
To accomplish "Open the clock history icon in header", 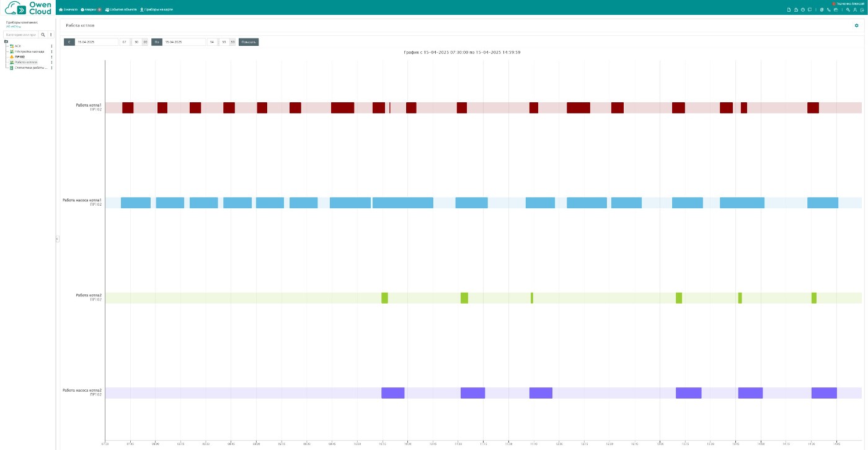I will point(802,10).
